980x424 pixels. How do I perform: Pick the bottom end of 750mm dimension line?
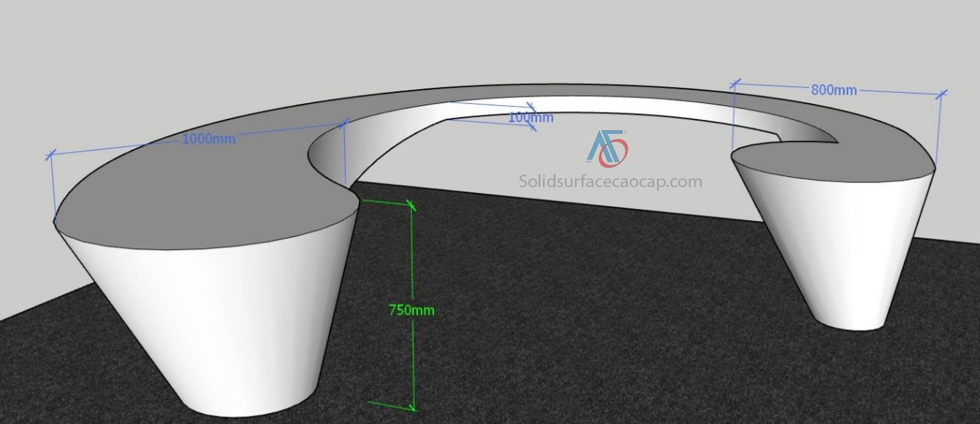(x=414, y=407)
